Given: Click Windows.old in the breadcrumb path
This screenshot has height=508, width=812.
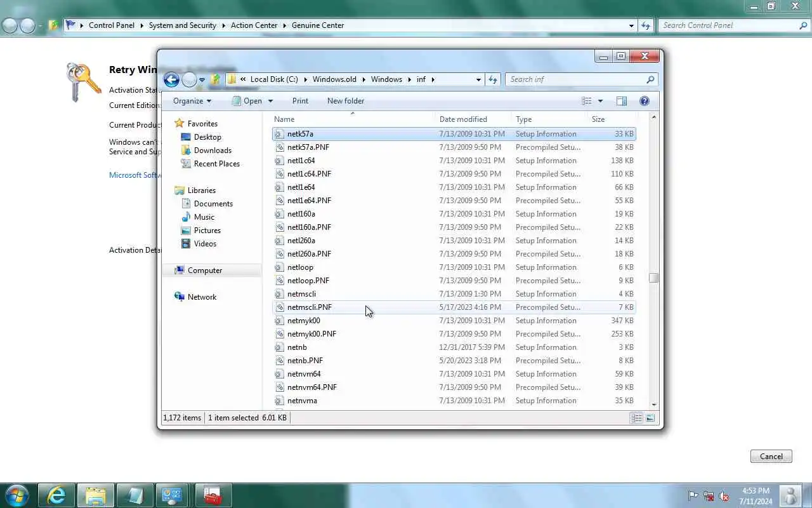Looking at the screenshot, I should coord(334,79).
